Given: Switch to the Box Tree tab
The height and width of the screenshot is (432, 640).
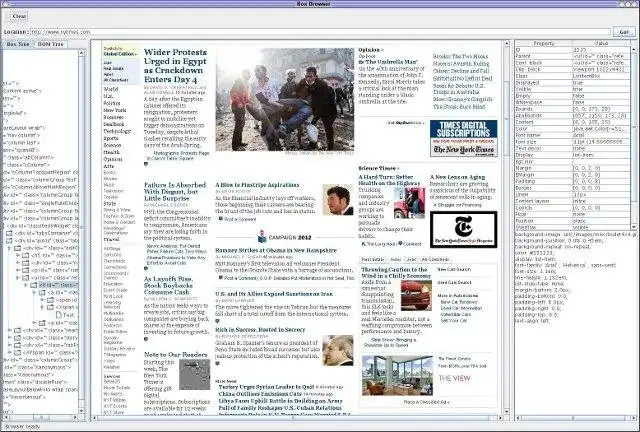Looking at the screenshot, I should pos(18,44).
